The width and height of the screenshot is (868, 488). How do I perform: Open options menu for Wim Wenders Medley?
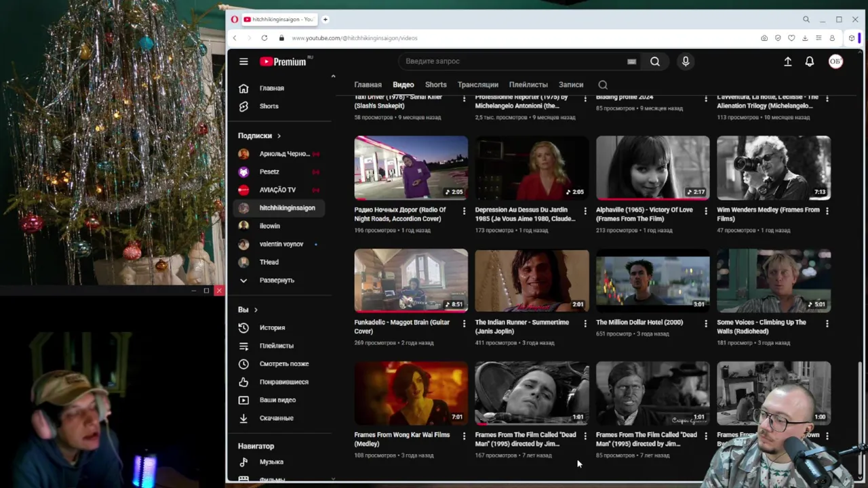click(x=827, y=211)
